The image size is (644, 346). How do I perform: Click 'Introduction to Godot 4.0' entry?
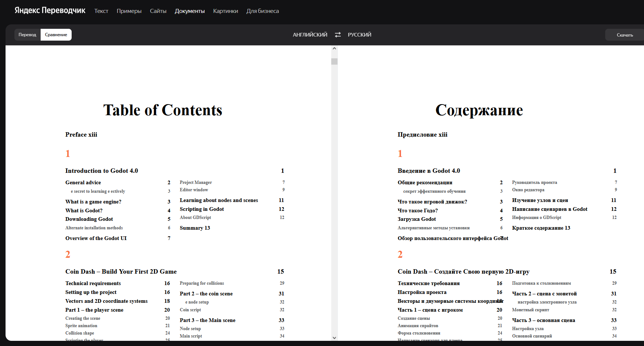102,171
